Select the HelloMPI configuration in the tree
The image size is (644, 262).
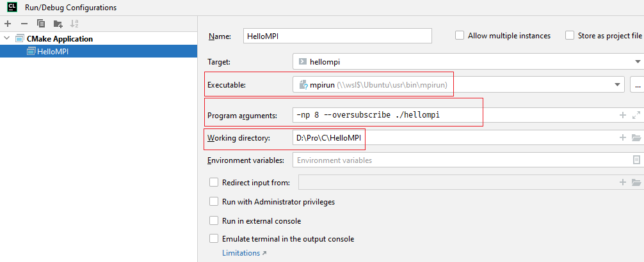point(52,51)
